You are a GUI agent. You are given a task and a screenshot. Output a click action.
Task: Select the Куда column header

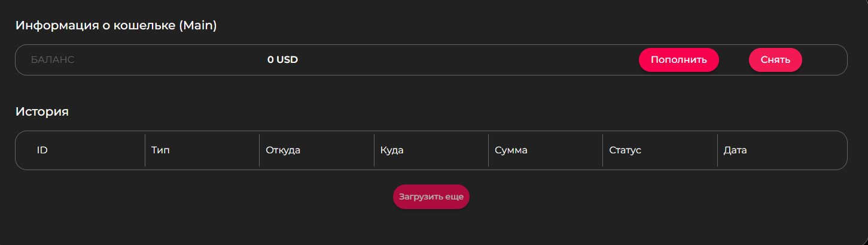tap(392, 150)
